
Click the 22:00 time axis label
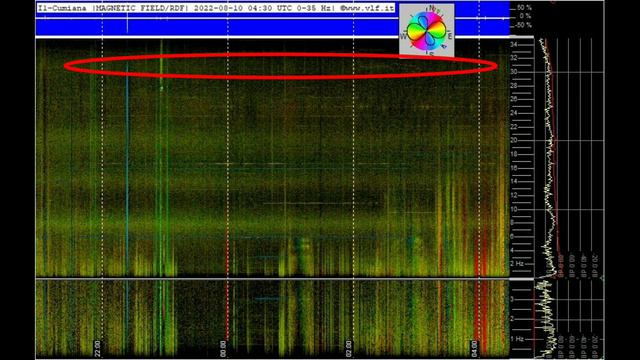pos(98,349)
